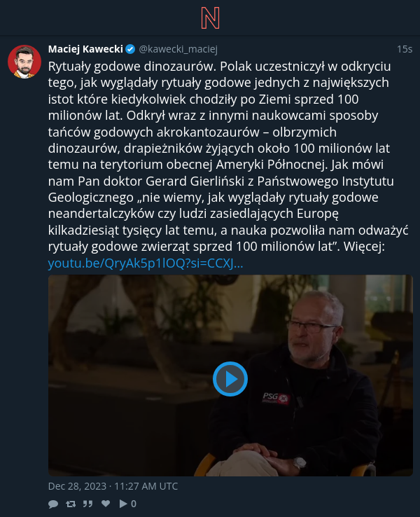Click the view count number 0
The width and height of the screenshot is (420, 517).
pos(134,504)
